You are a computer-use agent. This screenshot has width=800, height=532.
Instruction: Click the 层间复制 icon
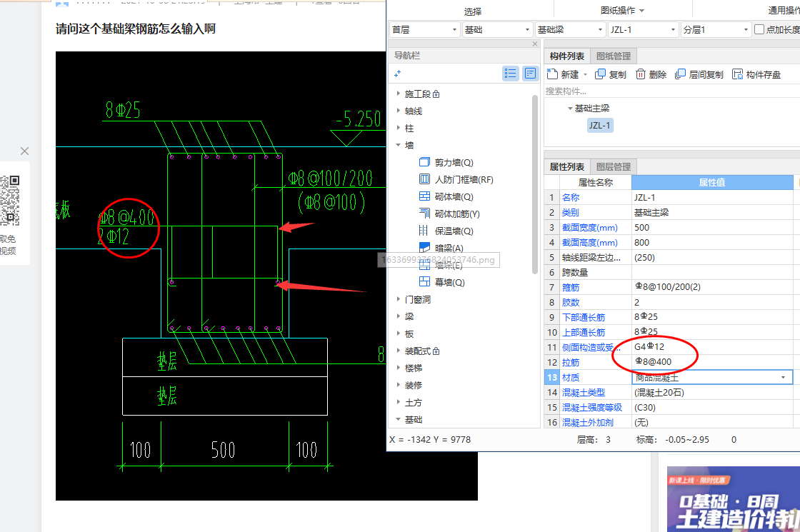tap(679, 74)
